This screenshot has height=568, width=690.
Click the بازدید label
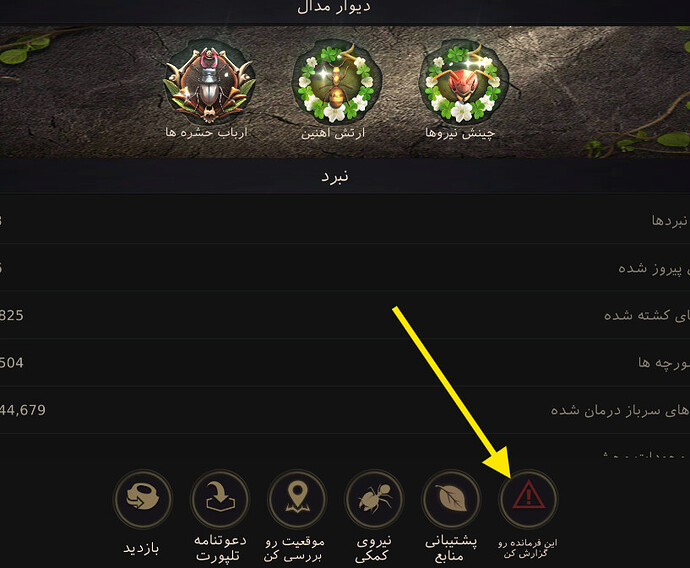coord(141,548)
